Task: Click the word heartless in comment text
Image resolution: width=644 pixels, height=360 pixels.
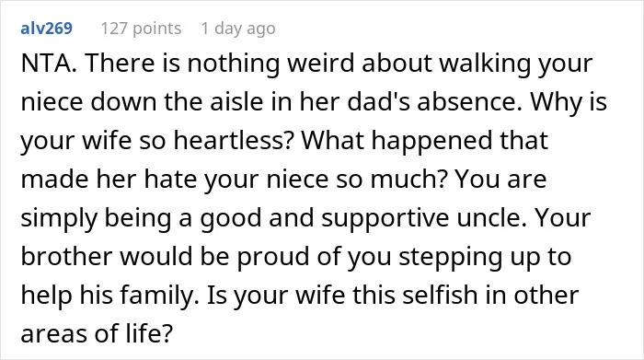Action: click(x=228, y=140)
